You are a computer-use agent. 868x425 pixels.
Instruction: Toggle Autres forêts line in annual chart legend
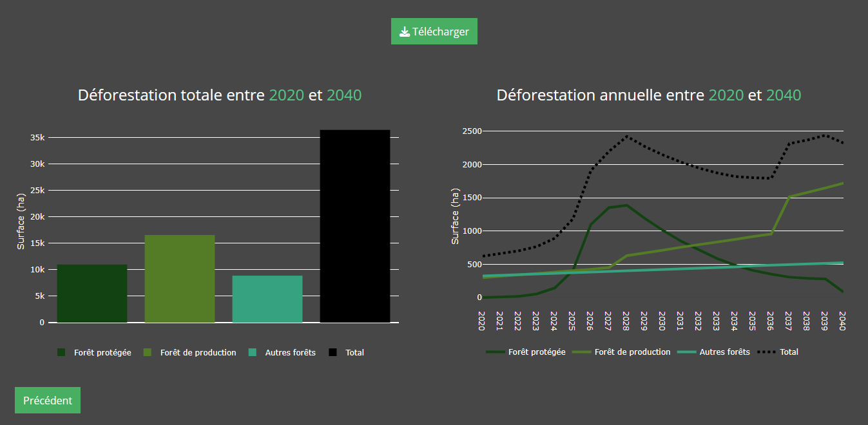[x=724, y=352]
